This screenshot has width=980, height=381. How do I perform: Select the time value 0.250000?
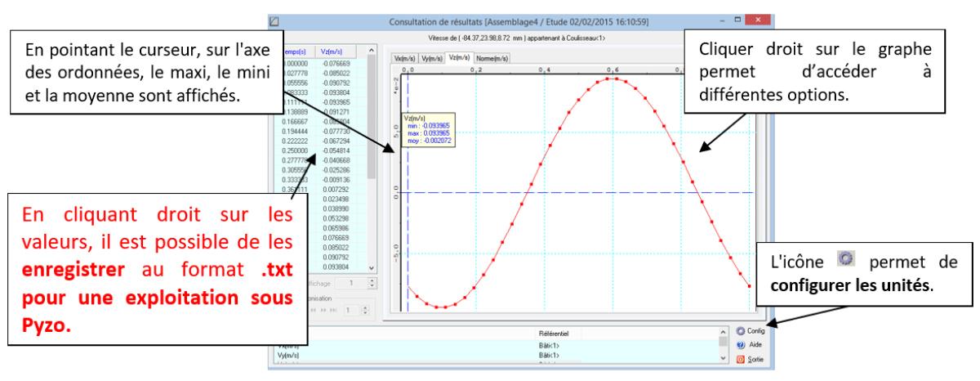[296, 150]
